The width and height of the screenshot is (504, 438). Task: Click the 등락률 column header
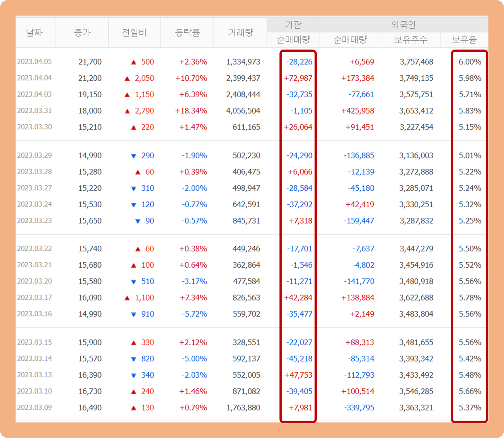tap(187, 33)
